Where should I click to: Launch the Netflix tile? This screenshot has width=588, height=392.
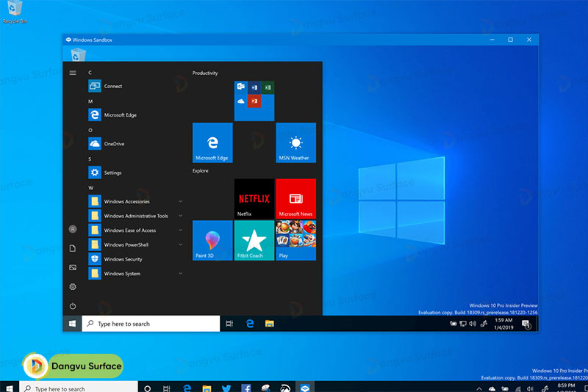tap(254, 199)
